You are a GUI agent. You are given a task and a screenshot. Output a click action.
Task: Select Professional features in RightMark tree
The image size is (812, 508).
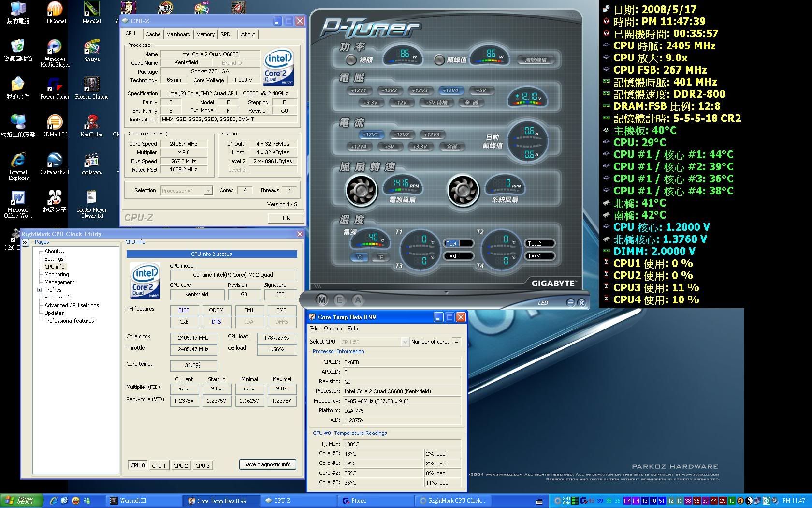69,321
